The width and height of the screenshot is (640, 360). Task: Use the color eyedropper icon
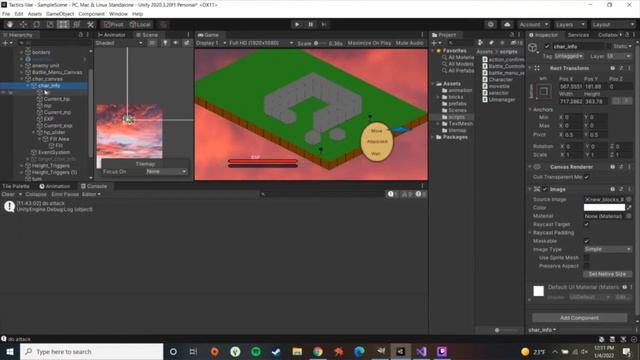click(629, 207)
